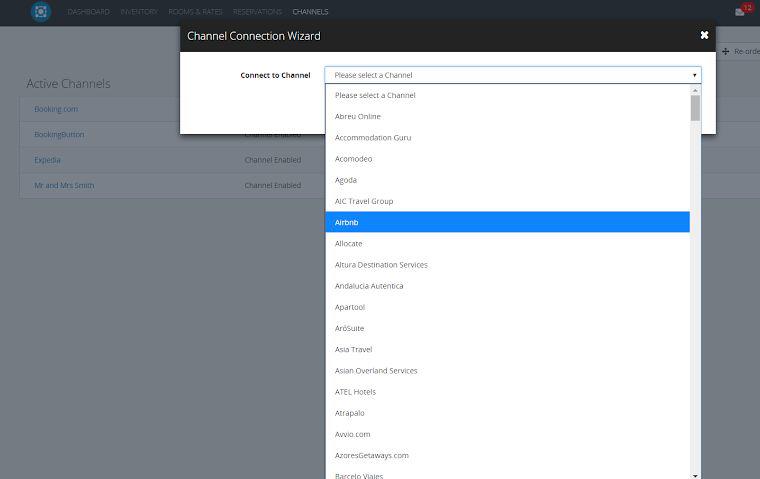Choose Accommodation Guru from the list
The width and height of the screenshot is (760, 479).
tap(507, 138)
